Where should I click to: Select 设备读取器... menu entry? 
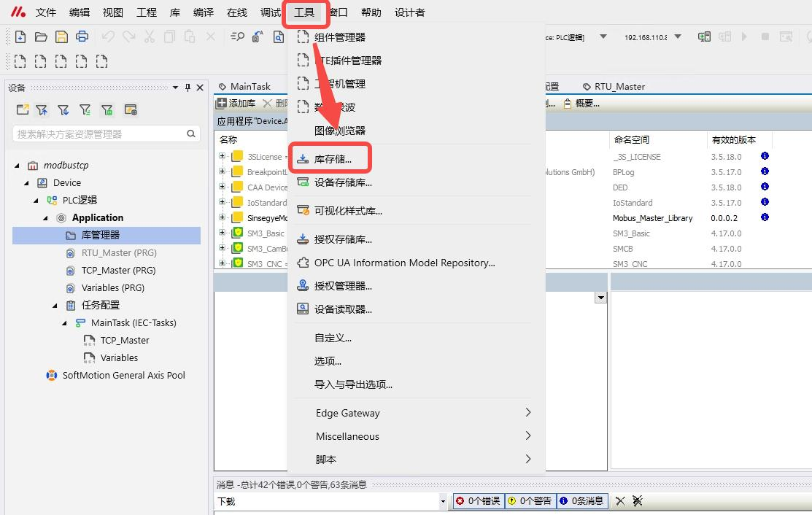point(416,309)
